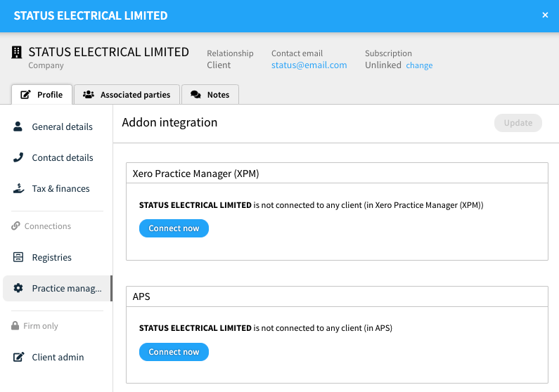Click the Connections link icon
Viewport: 559px width, 392px height.
[15, 226]
